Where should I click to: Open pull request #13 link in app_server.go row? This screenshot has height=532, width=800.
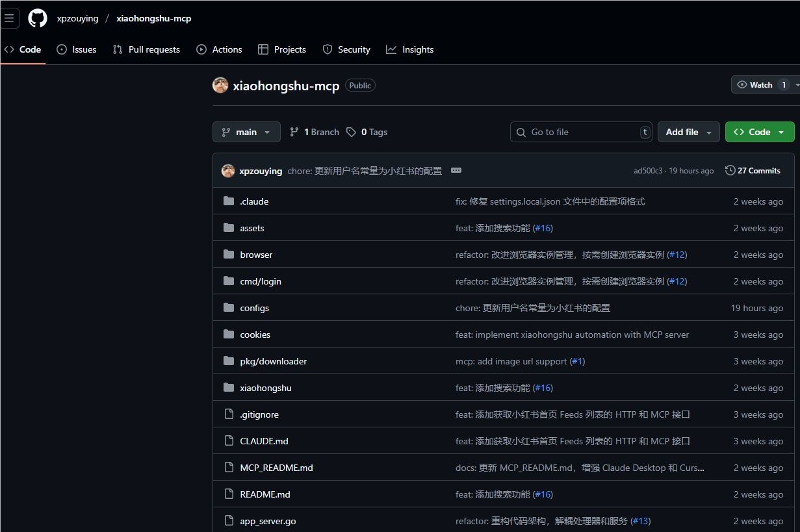click(x=640, y=521)
